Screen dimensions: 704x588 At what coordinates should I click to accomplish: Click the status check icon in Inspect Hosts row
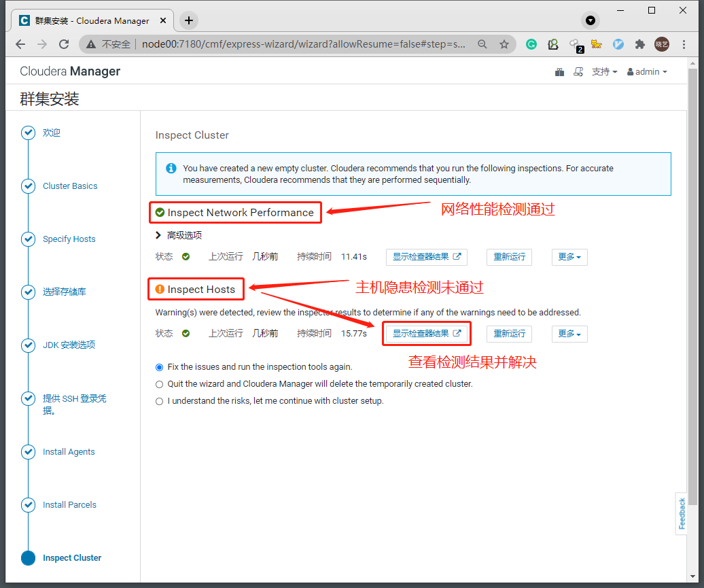pyautogui.click(x=186, y=333)
